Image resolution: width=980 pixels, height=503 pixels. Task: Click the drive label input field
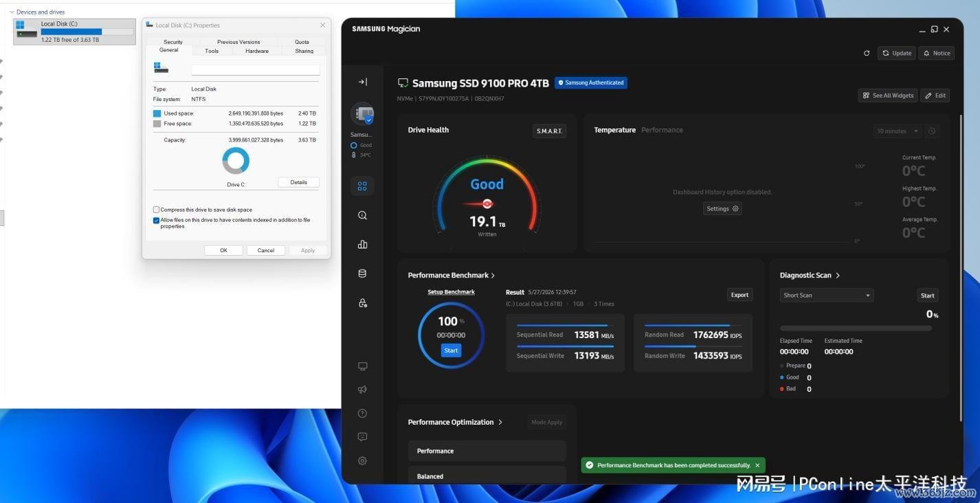(256, 69)
